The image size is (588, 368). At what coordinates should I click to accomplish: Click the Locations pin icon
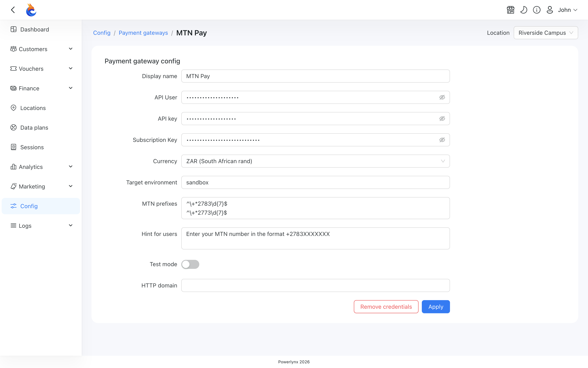tap(14, 108)
